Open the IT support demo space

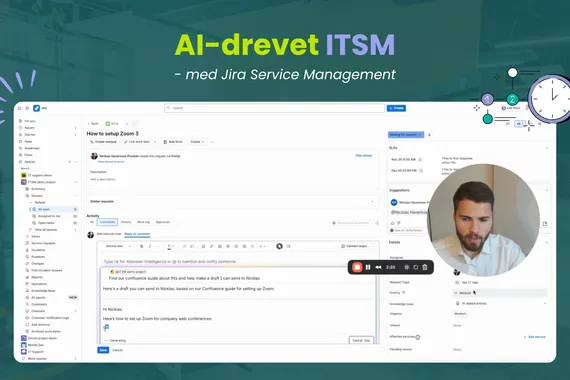(40, 175)
